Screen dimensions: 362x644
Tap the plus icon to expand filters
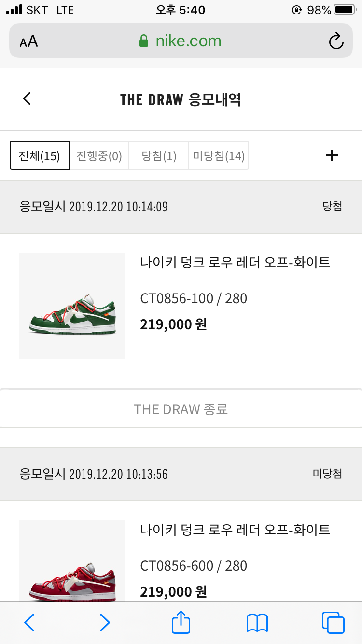tap(332, 155)
